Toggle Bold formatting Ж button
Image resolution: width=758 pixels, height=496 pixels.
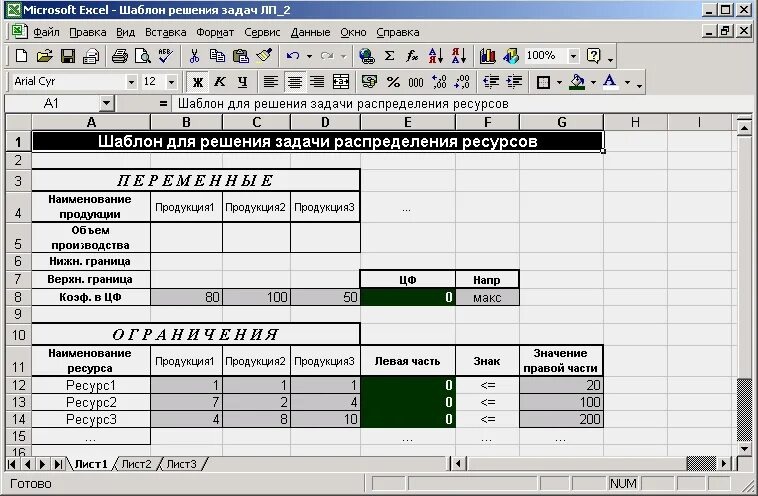pyautogui.click(x=197, y=82)
